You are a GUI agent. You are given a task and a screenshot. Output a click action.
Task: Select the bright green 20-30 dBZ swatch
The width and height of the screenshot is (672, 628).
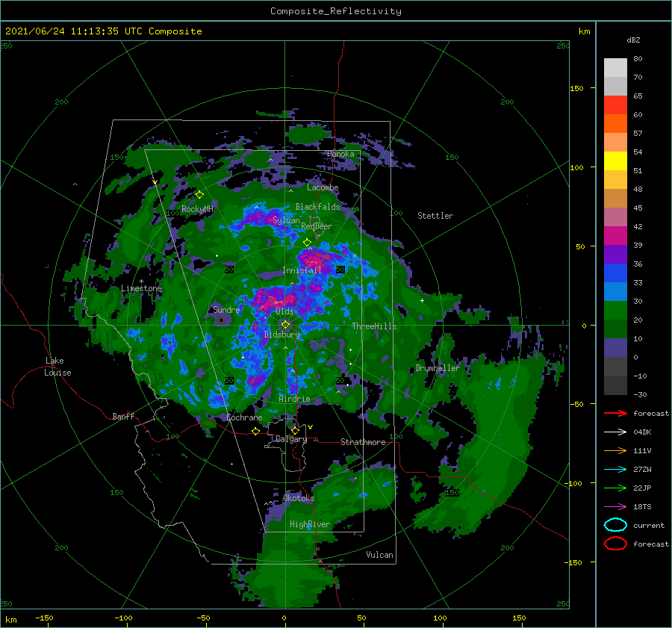click(x=615, y=311)
